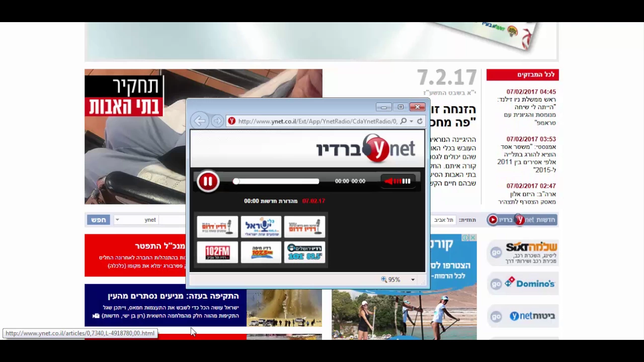Screen dimensions: 644x362
Task: Select the top-right Radio Darom 101 tile
Action: coord(304,227)
